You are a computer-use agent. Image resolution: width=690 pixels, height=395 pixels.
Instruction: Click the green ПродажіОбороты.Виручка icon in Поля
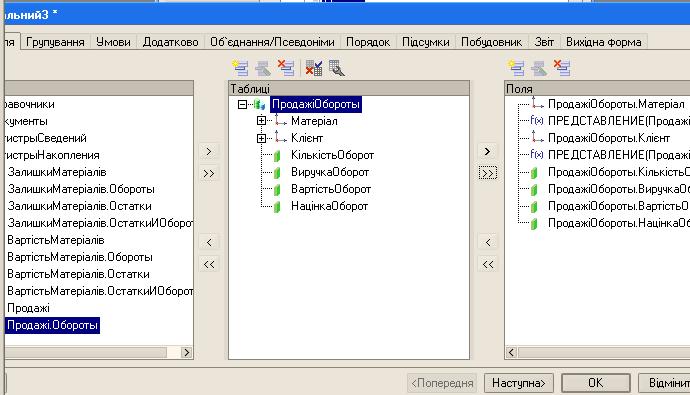point(534,190)
